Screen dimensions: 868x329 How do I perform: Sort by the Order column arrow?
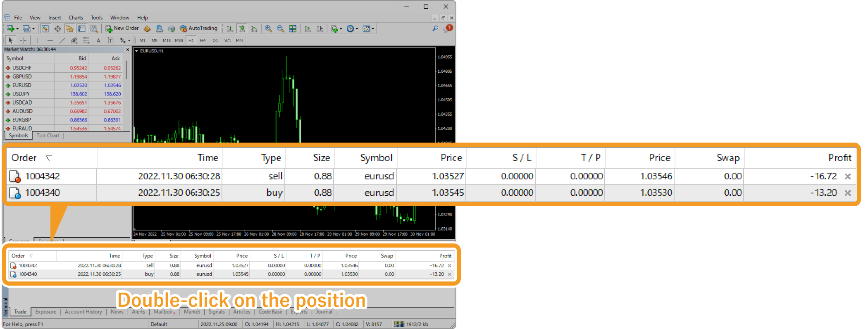click(49, 158)
